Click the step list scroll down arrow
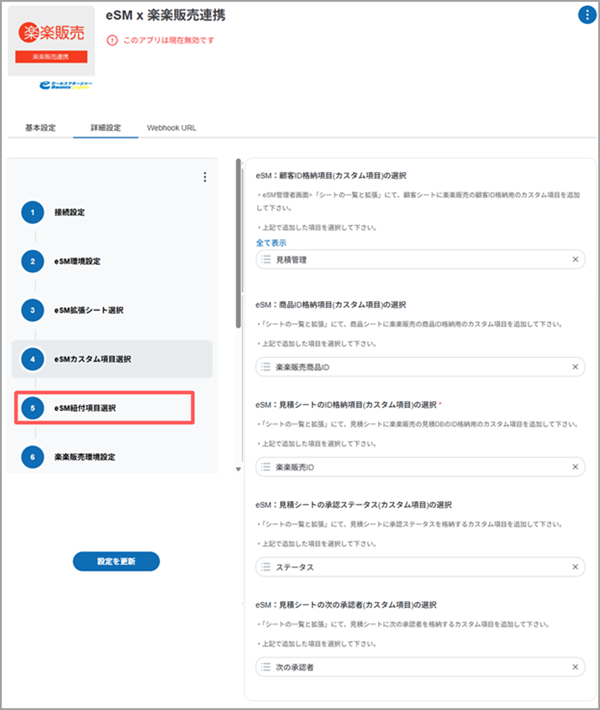 [238, 468]
